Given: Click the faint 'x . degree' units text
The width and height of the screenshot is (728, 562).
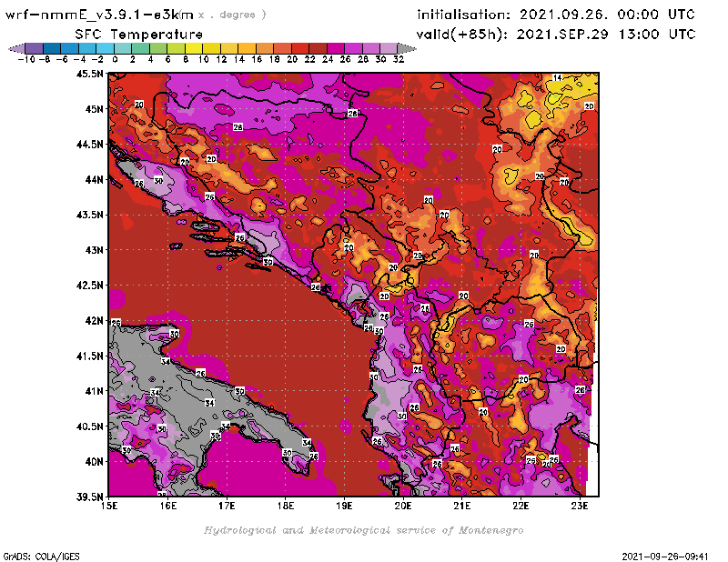Looking at the screenshot, I should pos(232,15).
